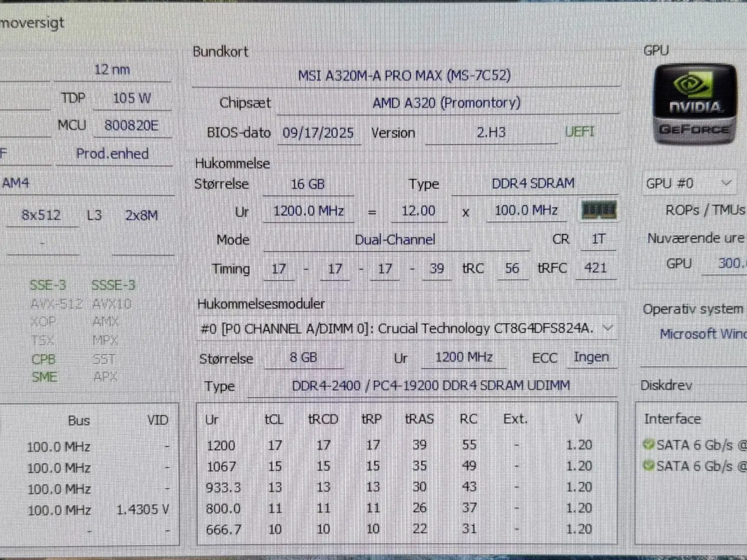Click the green status dot beside second SATA drive
Screen dimensions: 747x560
648,465
